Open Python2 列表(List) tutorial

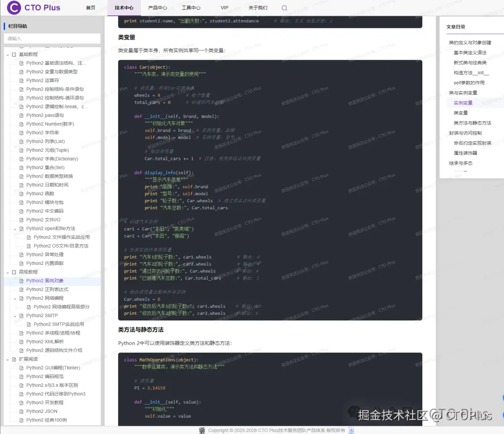point(45,141)
